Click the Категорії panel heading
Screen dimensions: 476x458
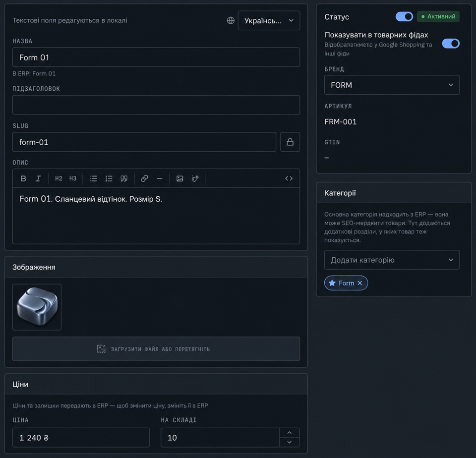tap(340, 193)
